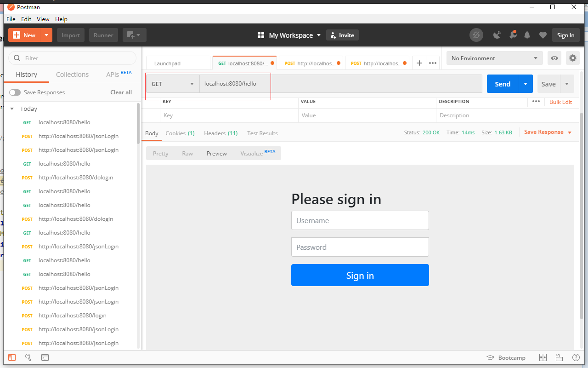Click the settings gear for environment management
Image resolution: width=588 pixels, height=368 pixels.
pos(572,58)
